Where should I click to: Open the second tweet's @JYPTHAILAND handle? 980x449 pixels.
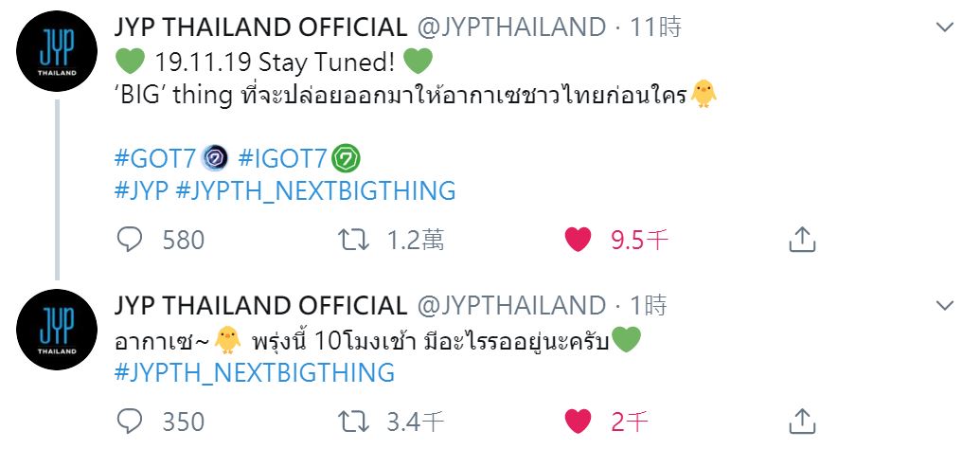510,305
